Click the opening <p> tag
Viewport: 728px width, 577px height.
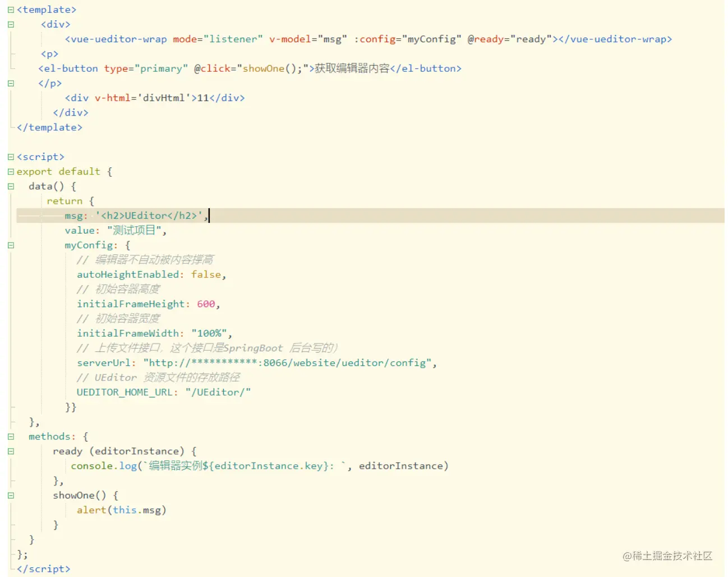coord(49,54)
